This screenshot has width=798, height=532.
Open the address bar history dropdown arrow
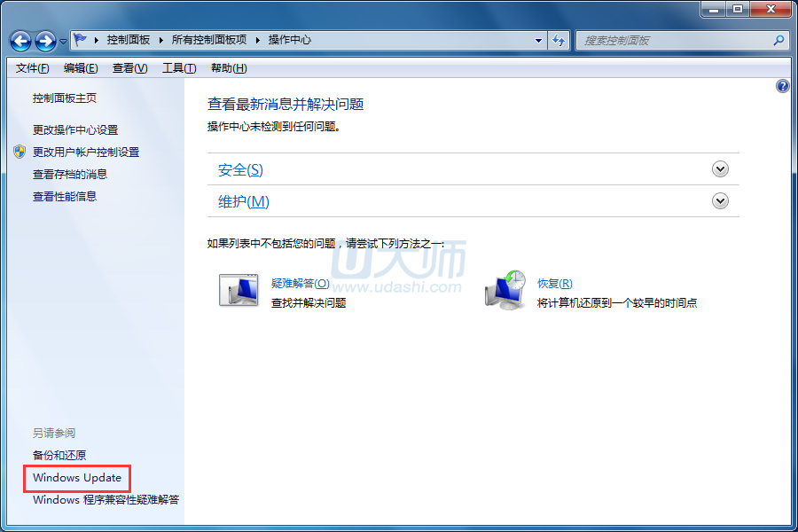(x=538, y=40)
